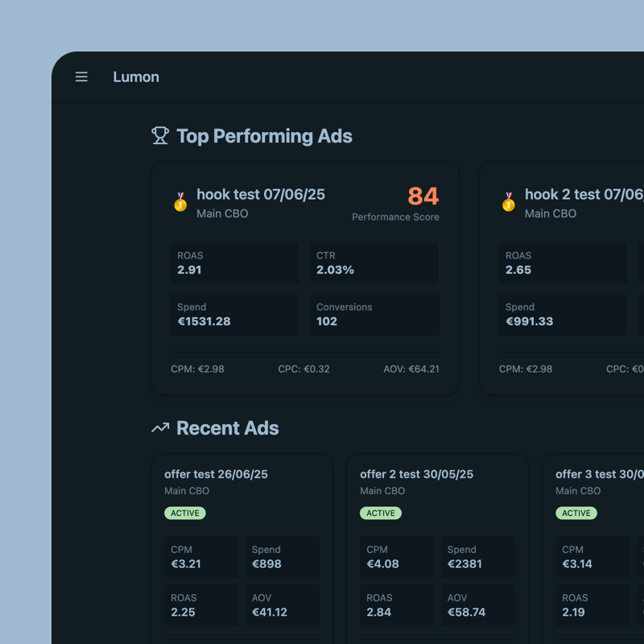The height and width of the screenshot is (644, 644).
Task: Select the Spend €898 tile
Action: 283,557
